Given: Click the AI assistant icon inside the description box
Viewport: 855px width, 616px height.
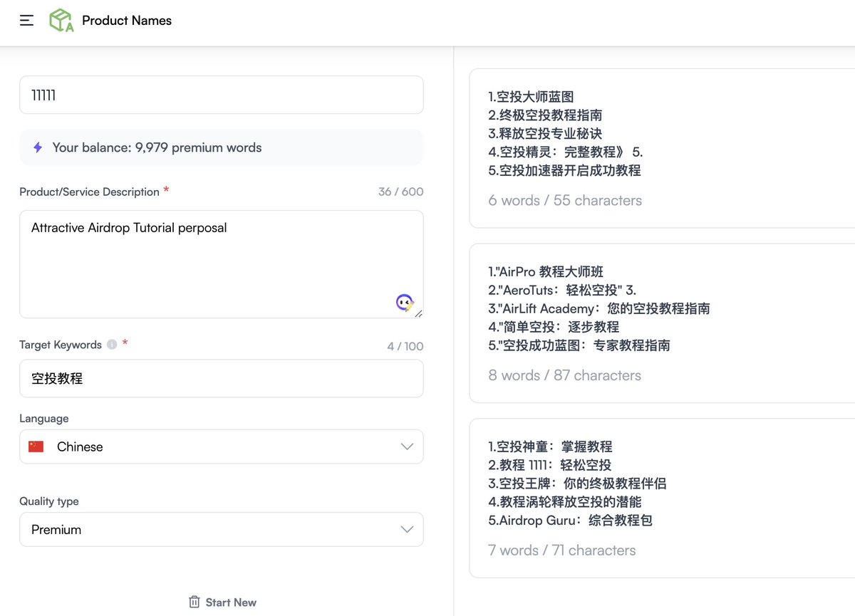Looking at the screenshot, I should point(405,303).
